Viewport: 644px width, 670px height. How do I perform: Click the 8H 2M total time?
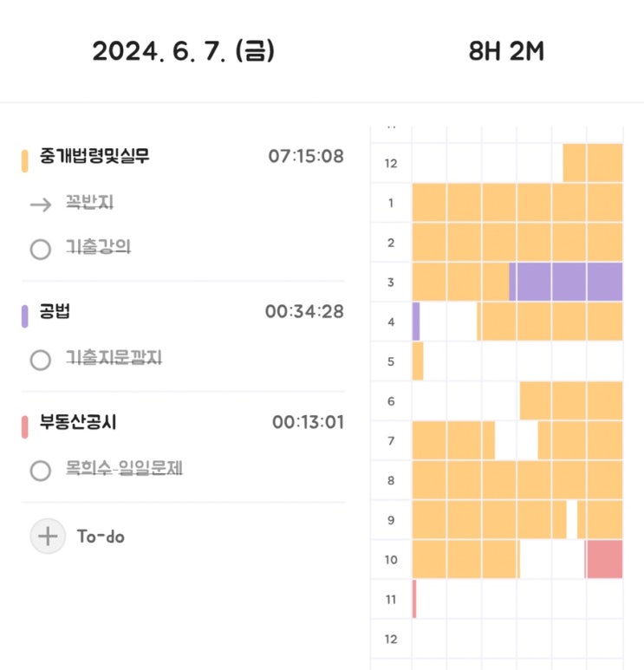pyautogui.click(x=506, y=52)
